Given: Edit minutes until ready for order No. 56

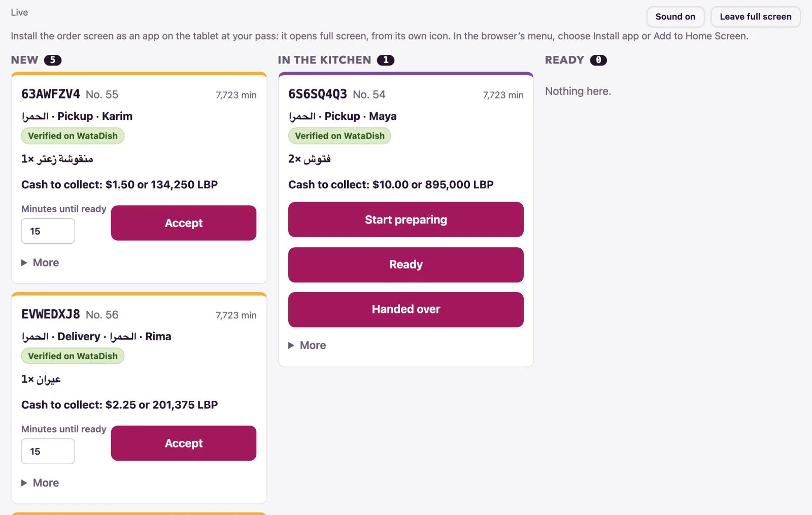Looking at the screenshot, I should point(48,452).
